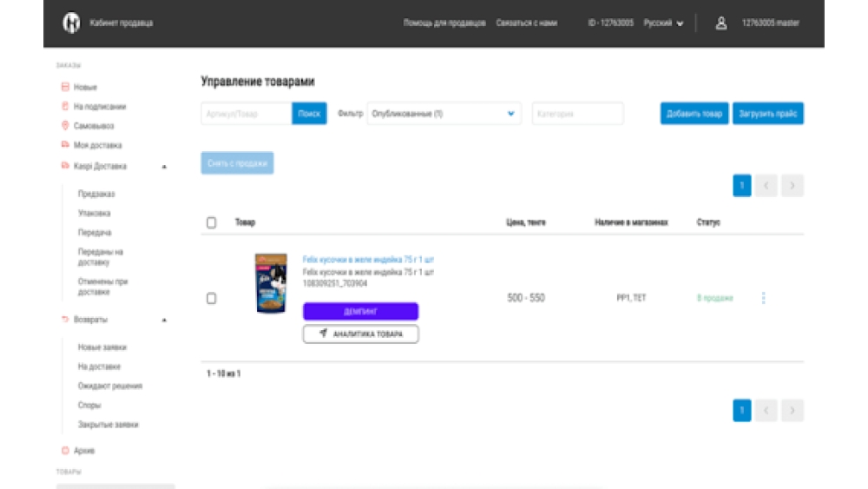The width and height of the screenshot is (868, 489).
Task: Open На подписании menu item
Action: point(100,106)
